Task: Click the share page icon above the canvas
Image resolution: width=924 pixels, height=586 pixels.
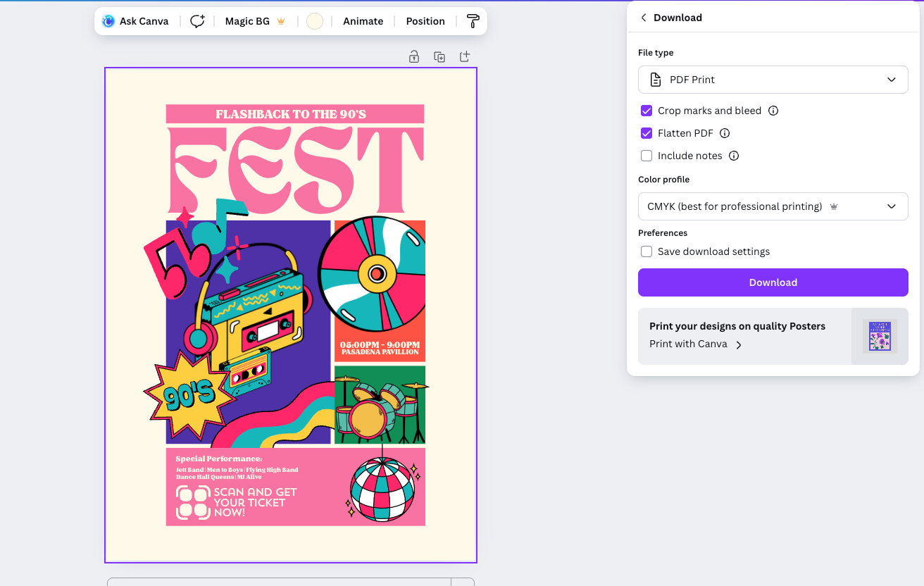Action: tap(465, 56)
